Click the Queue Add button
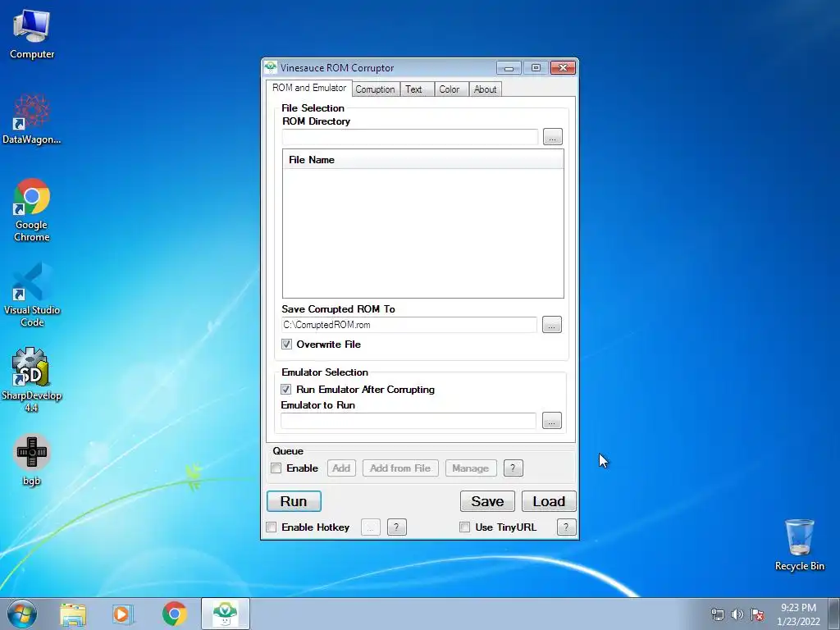This screenshot has width=840, height=630. coord(341,468)
